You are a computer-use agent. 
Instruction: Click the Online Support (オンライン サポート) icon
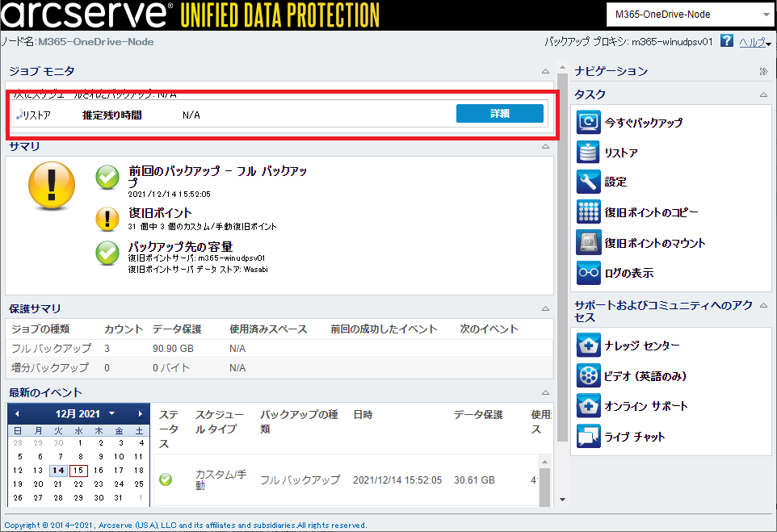588,406
